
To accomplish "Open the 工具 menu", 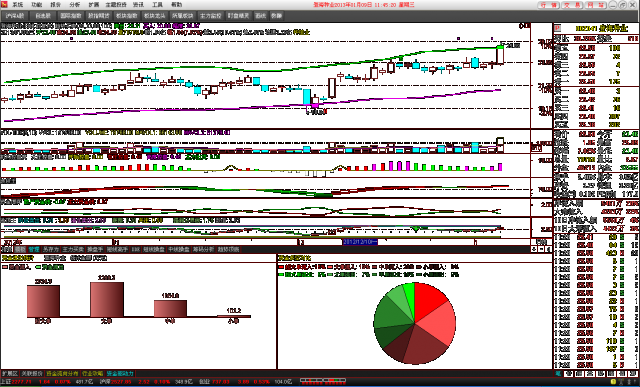I will 157,5.
